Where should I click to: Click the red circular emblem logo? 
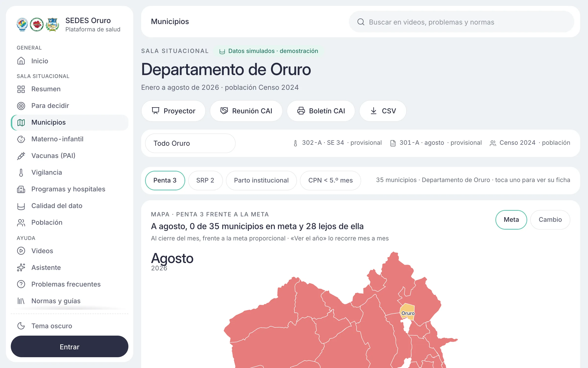coord(37,25)
